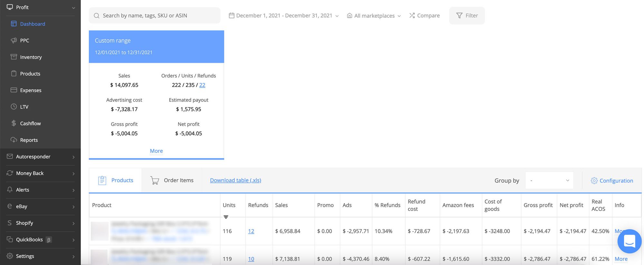Click the PPC megaphone icon
Image resolution: width=644 pixels, height=265 pixels.
14,41
